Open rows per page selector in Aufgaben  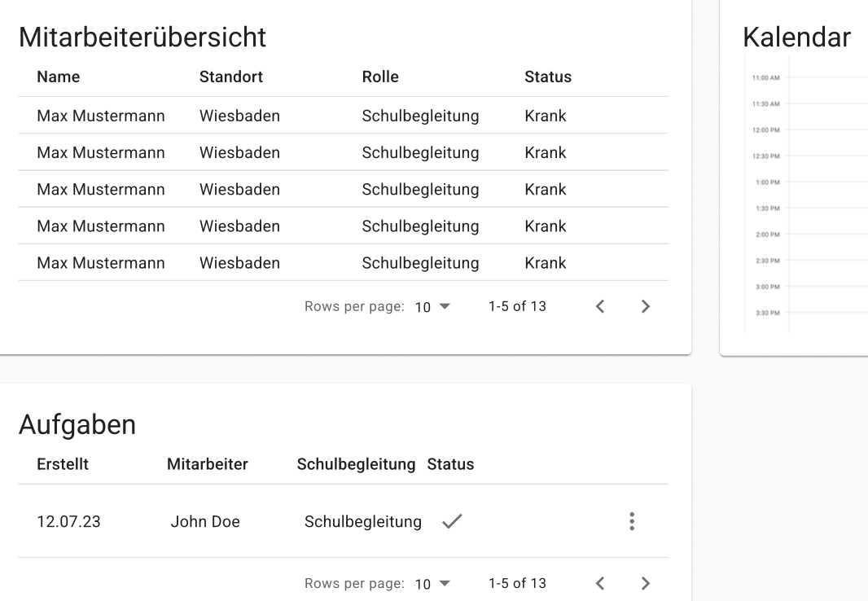pos(431,583)
